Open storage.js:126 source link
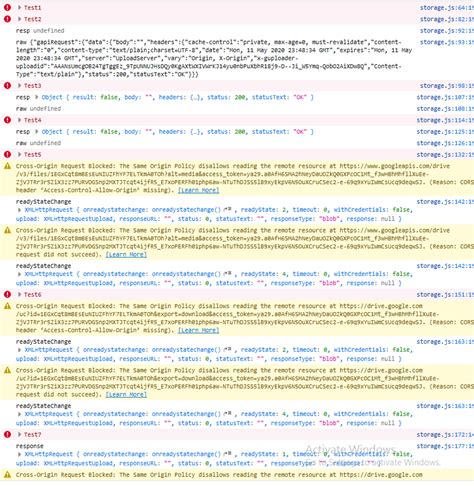This screenshot has width=474, height=486. click(445, 143)
